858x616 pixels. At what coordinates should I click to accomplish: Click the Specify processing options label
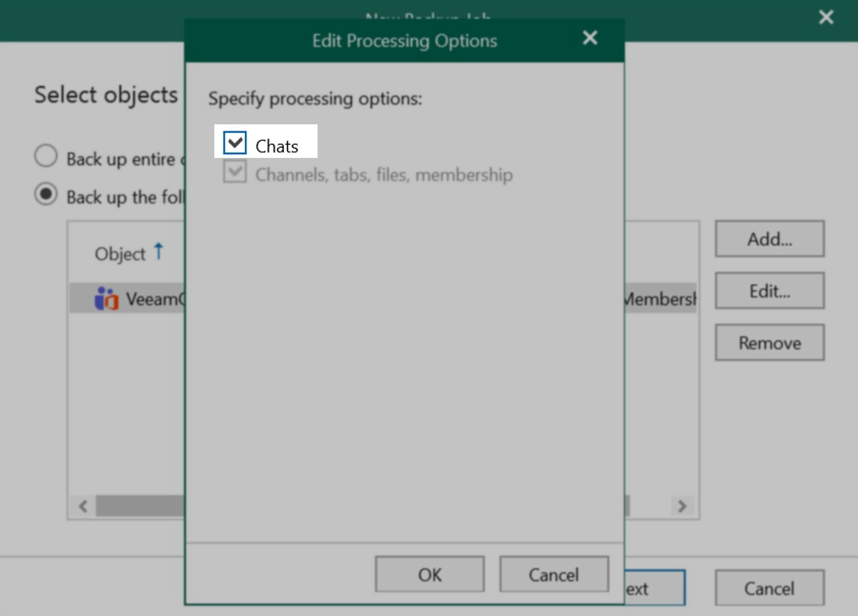315,98
